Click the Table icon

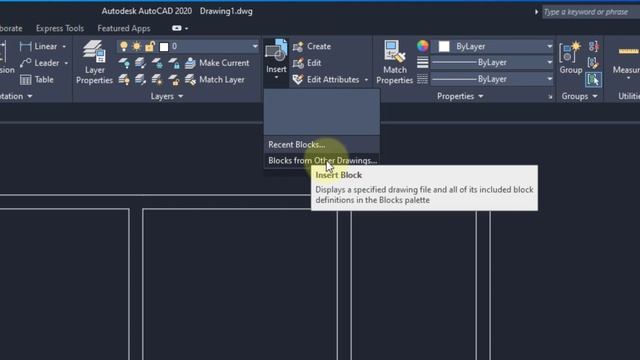(x=25, y=80)
